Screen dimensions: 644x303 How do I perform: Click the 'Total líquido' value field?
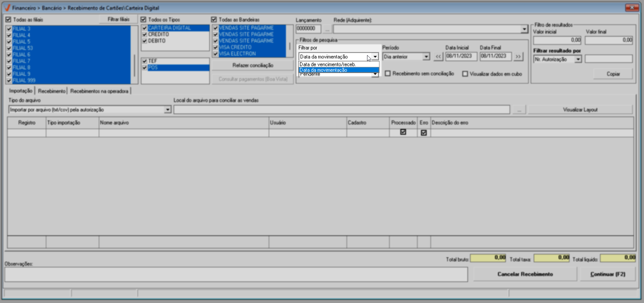point(618,258)
